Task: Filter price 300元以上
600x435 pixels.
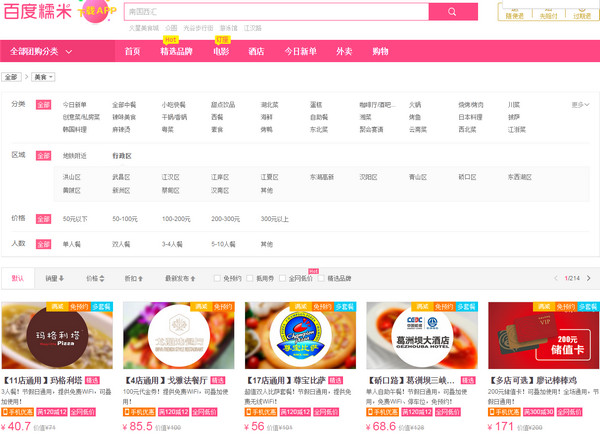Action: 274,219
